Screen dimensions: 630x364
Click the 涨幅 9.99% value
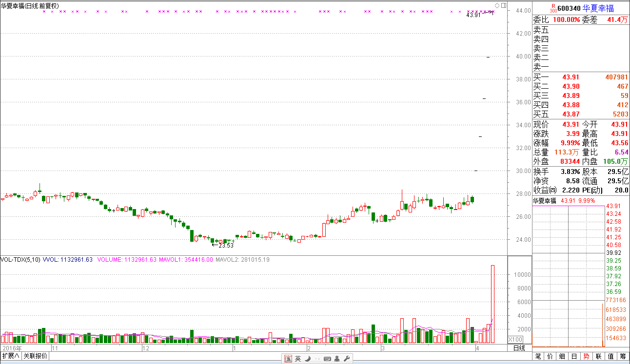[x=570, y=143]
